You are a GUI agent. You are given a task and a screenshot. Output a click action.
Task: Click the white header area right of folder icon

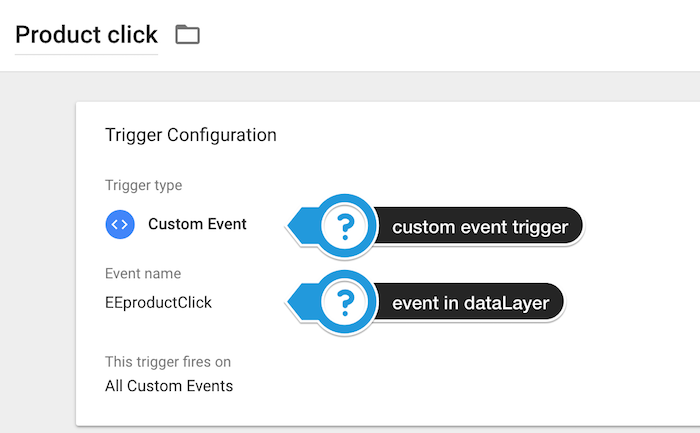click(x=450, y=35)
